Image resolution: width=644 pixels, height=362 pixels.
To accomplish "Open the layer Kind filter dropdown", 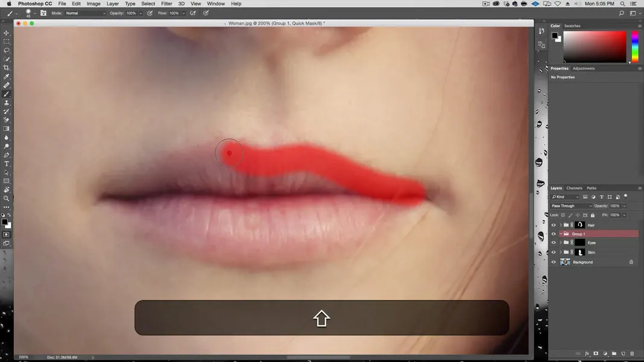I will 565,197.
